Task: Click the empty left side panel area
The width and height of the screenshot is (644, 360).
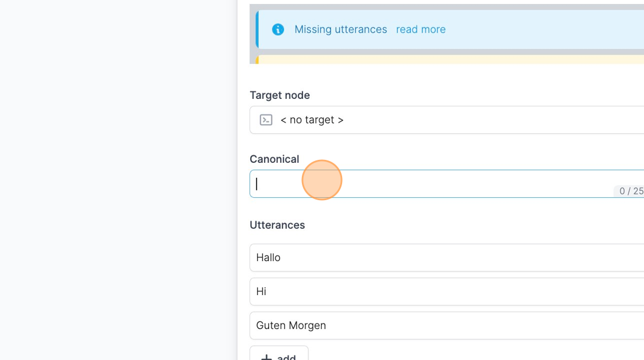Action: [118, 180]
